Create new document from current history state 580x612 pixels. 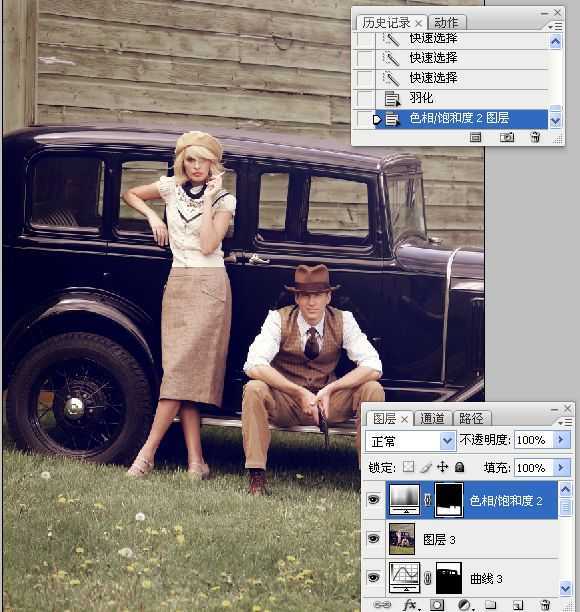(x=475, y=137)
